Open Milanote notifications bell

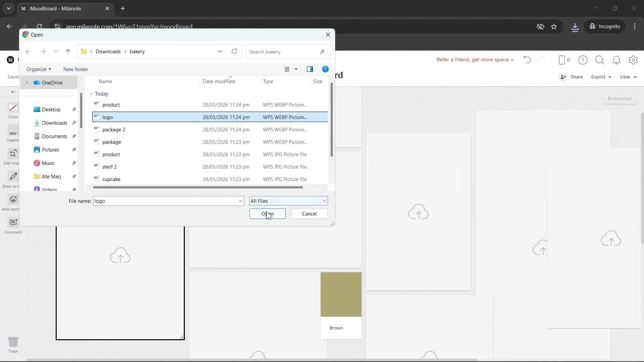[x=616, y=60]
